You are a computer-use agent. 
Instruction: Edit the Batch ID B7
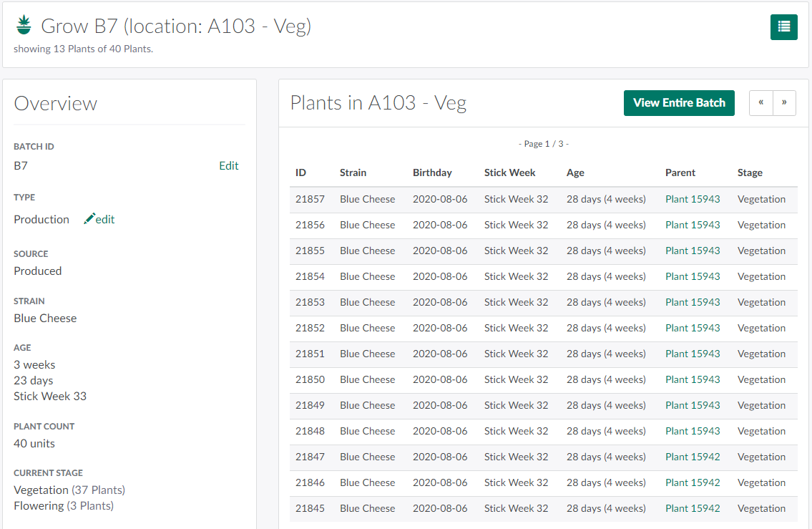pos(228,165)
